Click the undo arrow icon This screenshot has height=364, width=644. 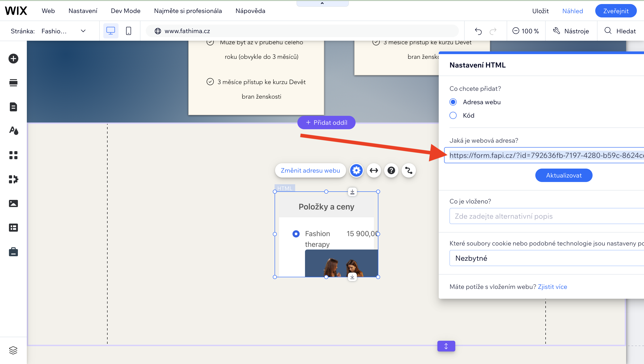coord(478,31)
